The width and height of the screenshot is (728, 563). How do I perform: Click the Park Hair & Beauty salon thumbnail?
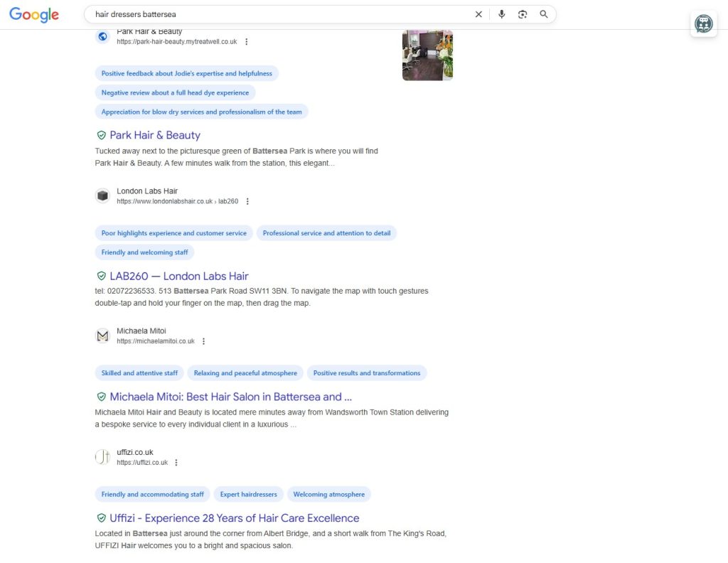427,55
